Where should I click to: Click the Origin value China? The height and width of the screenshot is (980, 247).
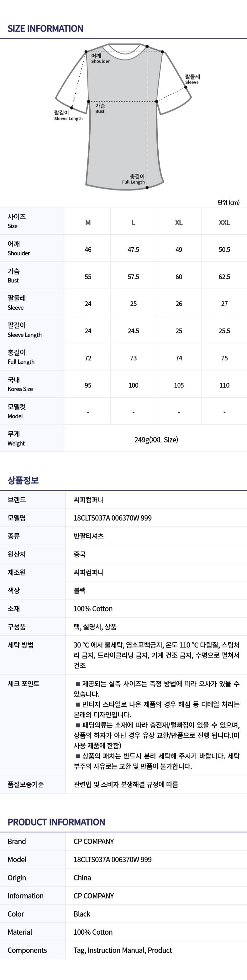tap(82, 878)
